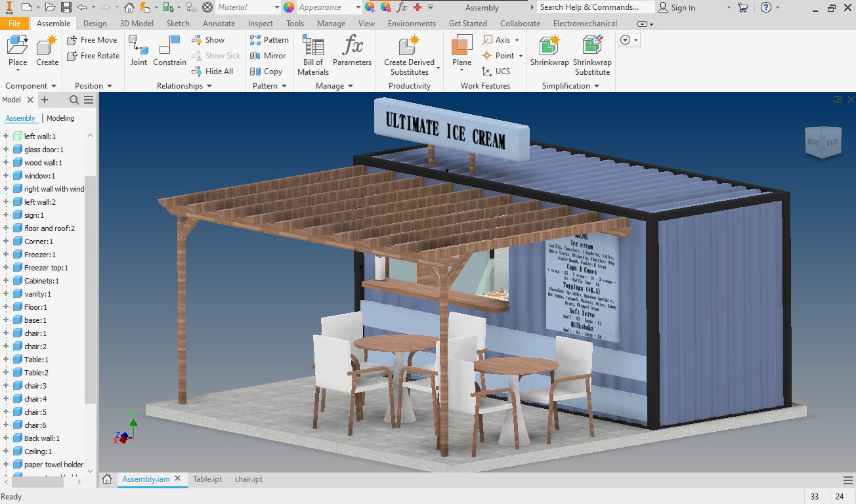Click Hide All relationships
This screenshot has height=504, width=856.
(213, 72)
